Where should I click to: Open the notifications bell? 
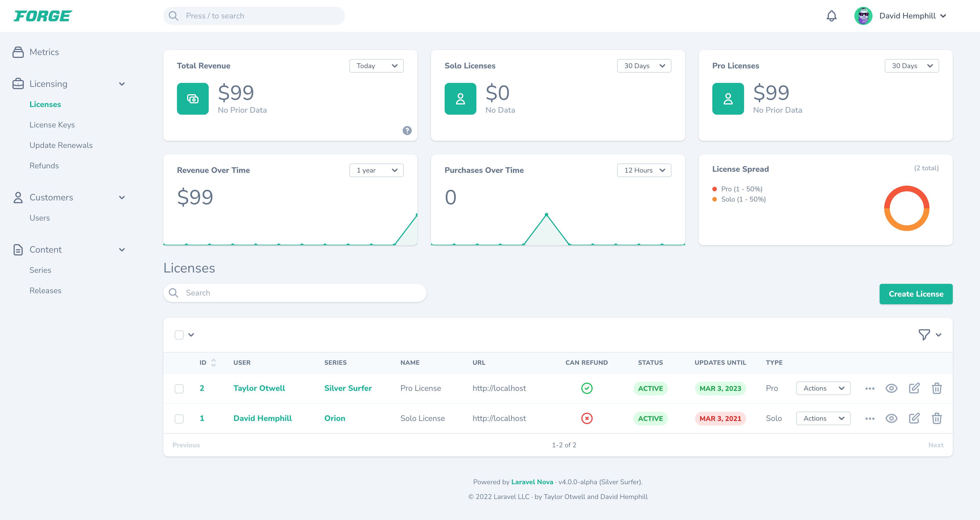[x=831, y=16]
